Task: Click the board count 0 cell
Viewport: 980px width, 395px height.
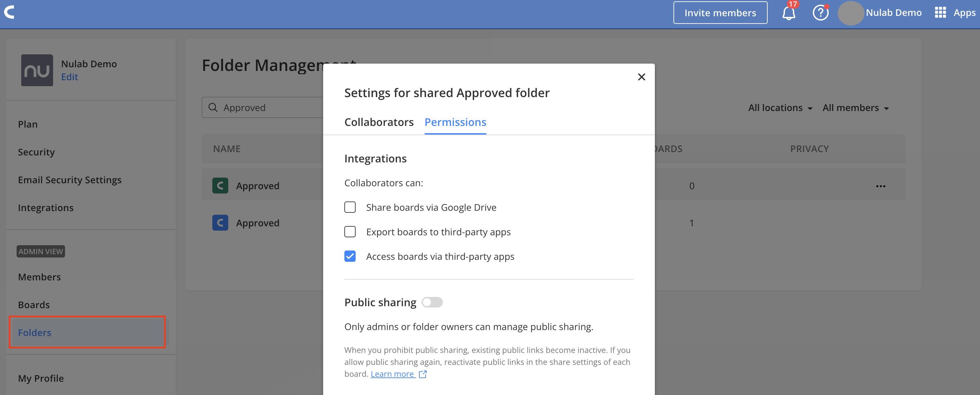Action: click(x=692, y=186)
